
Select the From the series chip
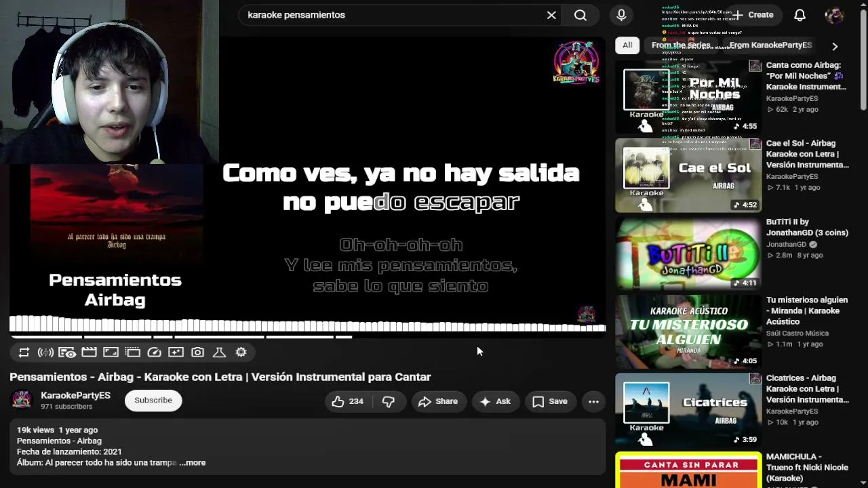pyautogui.click(x=681, y=45)
